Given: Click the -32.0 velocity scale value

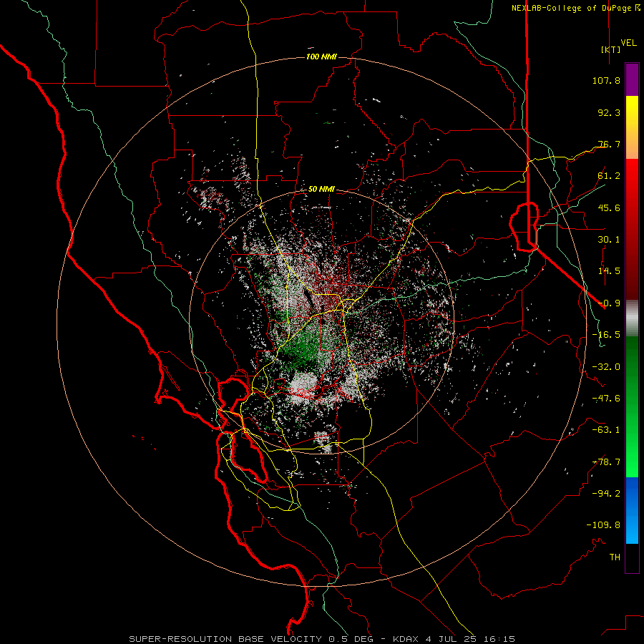Looking at the screenshot, I should click(606, 367).
